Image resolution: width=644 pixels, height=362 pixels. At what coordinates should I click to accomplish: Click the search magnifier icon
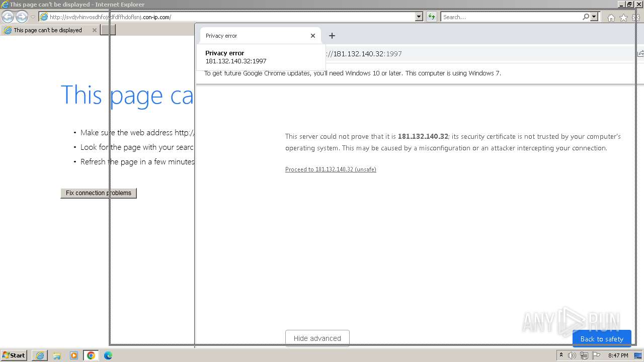[586, 17]
